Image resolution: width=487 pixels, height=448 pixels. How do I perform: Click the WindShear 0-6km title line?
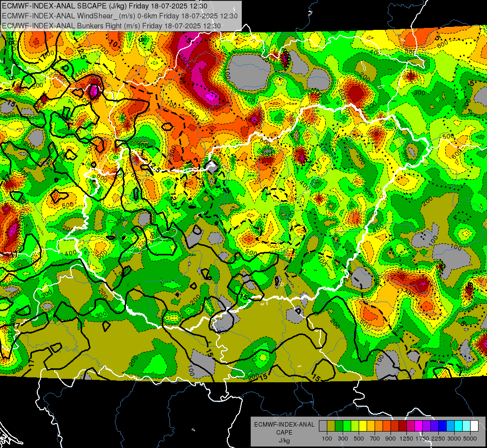119,16
